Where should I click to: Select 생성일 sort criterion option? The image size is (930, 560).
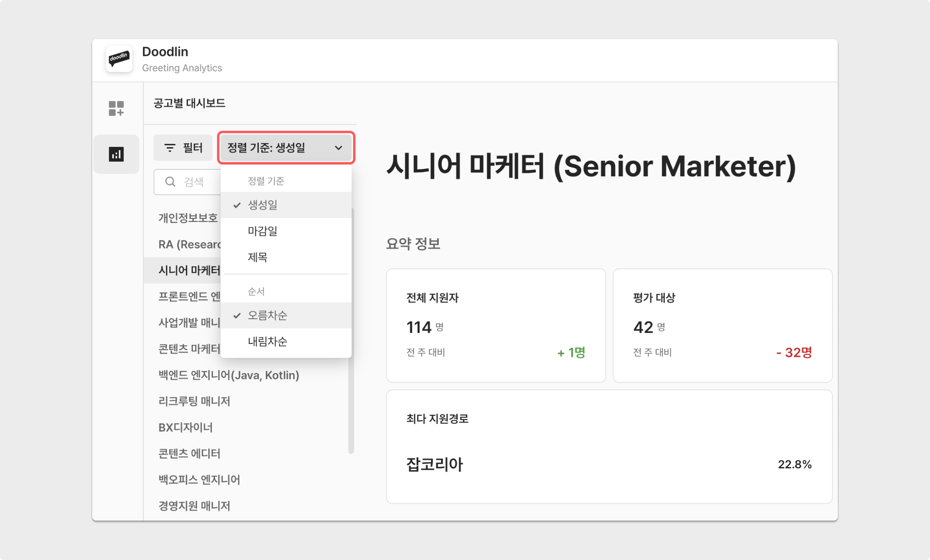pyautogui.click(x=262, y=205)
